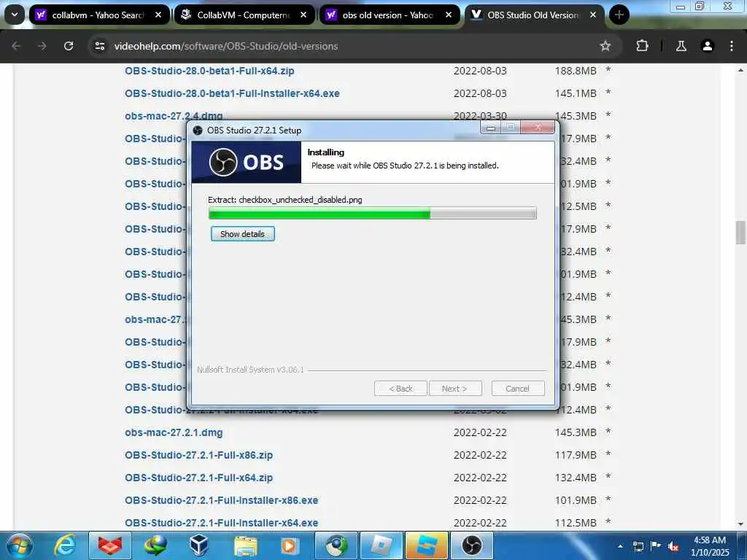Image resolution: width=747 pixels, height=560 pixels.
Task: Select the OBS setup taskbar button
Action: pyautogui.click(x=472, y=545)
